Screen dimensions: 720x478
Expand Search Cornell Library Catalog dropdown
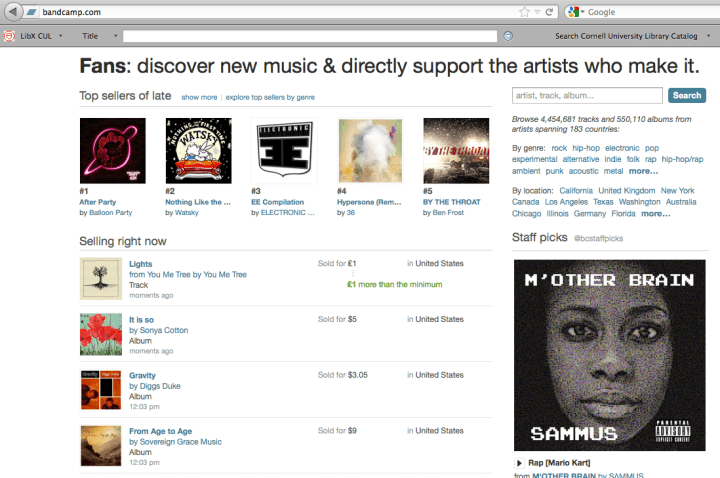pos(709,36)
